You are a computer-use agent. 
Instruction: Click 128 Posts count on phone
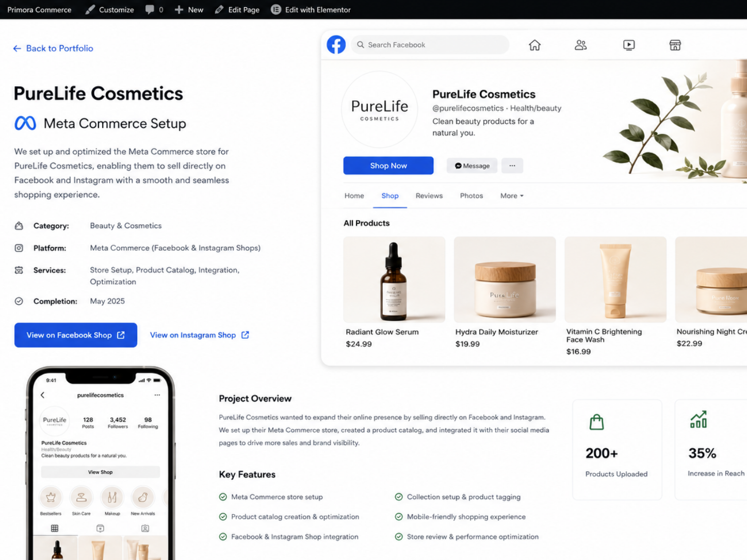point(88,423)
